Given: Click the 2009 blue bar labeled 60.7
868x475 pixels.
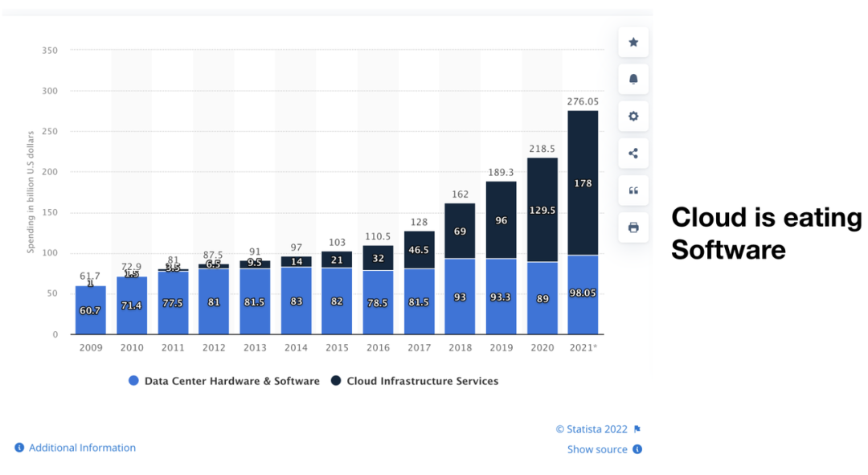Looking at the screenshot, I should (x=91, y=310).
